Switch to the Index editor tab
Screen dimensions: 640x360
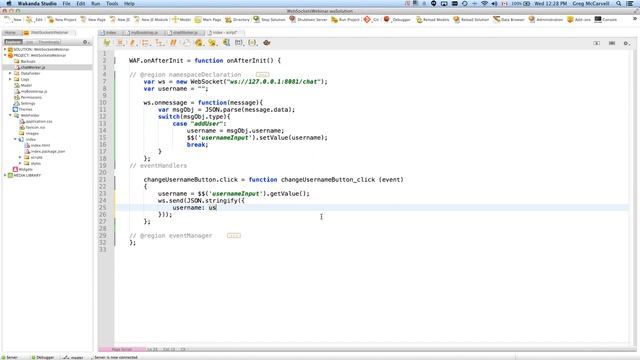pyautogui.click(x=109, y=33)
